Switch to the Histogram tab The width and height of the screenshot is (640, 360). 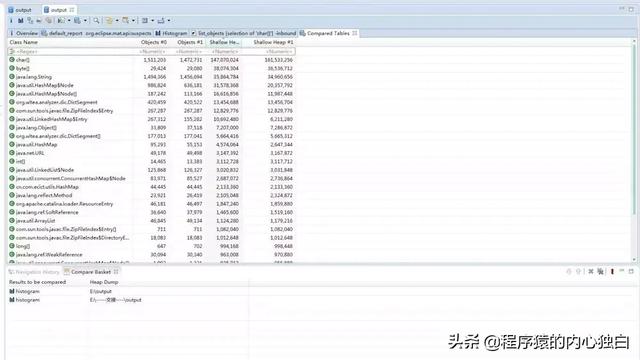(171, 33)
